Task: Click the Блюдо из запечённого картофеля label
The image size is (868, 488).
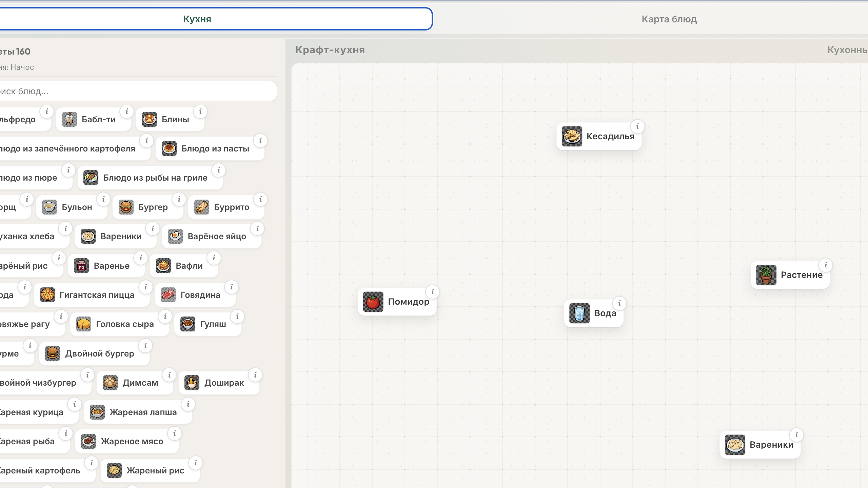Action: coord(67,148)
